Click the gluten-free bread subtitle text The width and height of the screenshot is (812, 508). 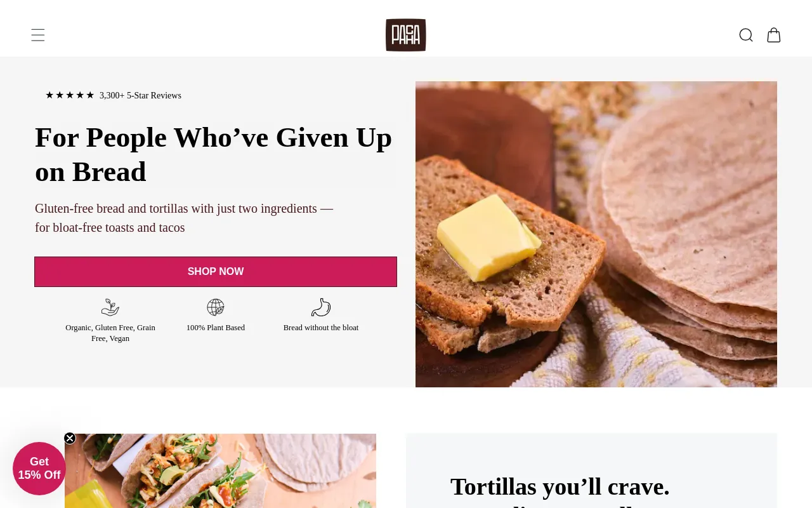184,218
